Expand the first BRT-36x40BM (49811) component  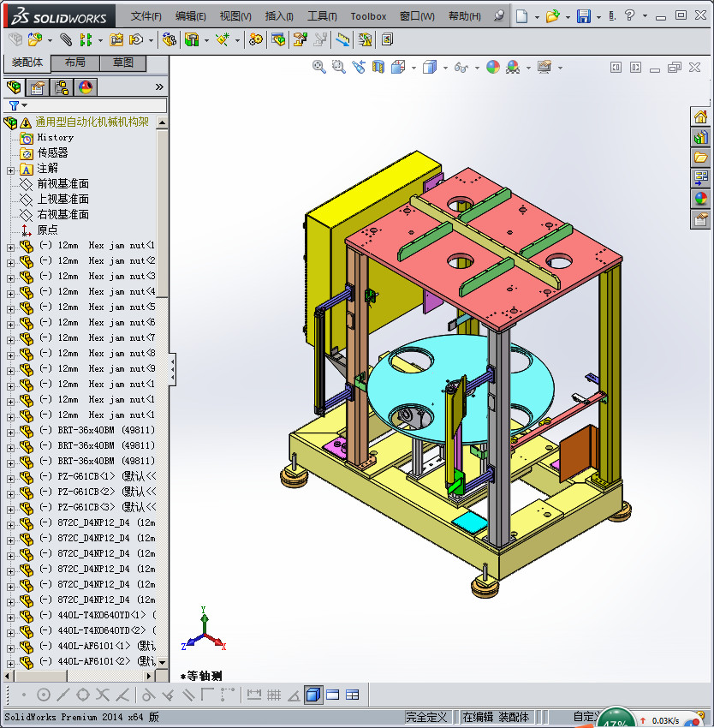pos(10,433)
